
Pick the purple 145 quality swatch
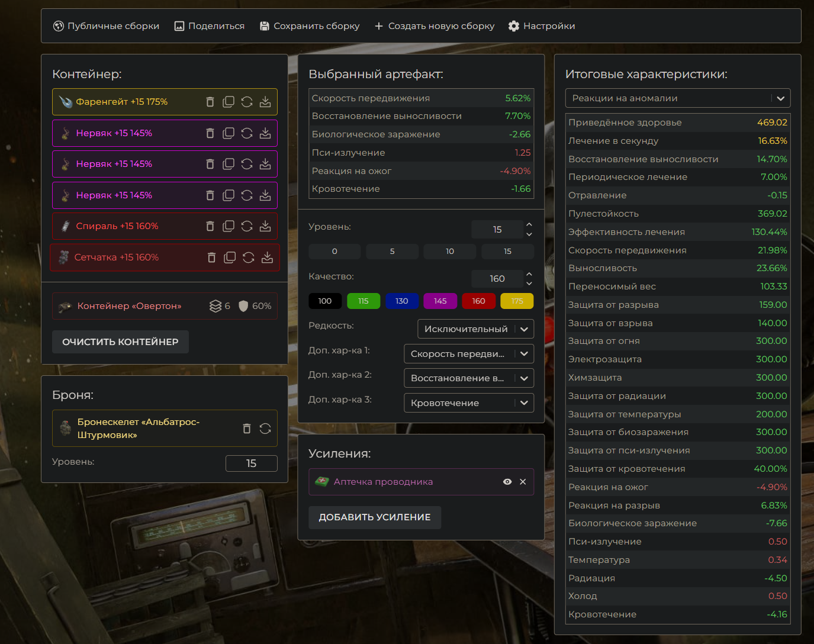pyautogui.click(x=440, y=301)
